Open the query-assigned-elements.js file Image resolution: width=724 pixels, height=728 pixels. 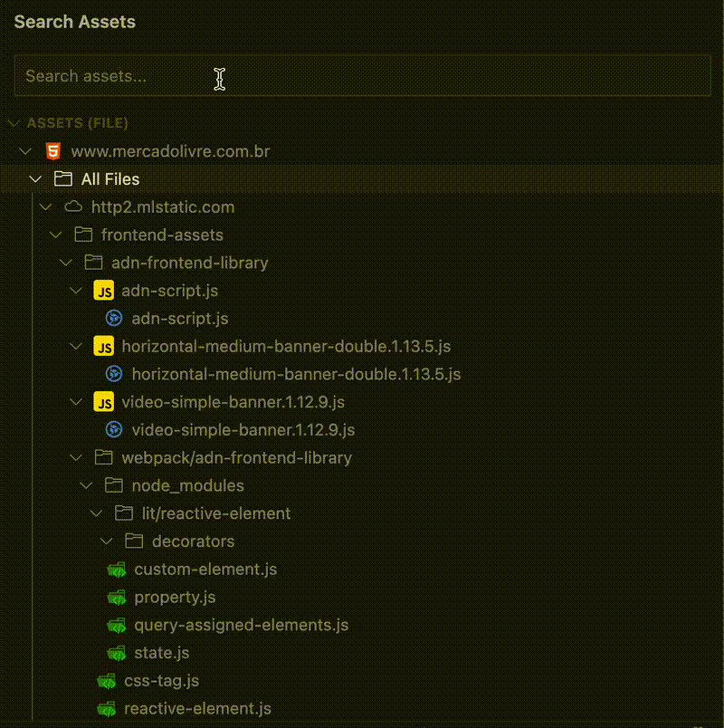(242, 625)
